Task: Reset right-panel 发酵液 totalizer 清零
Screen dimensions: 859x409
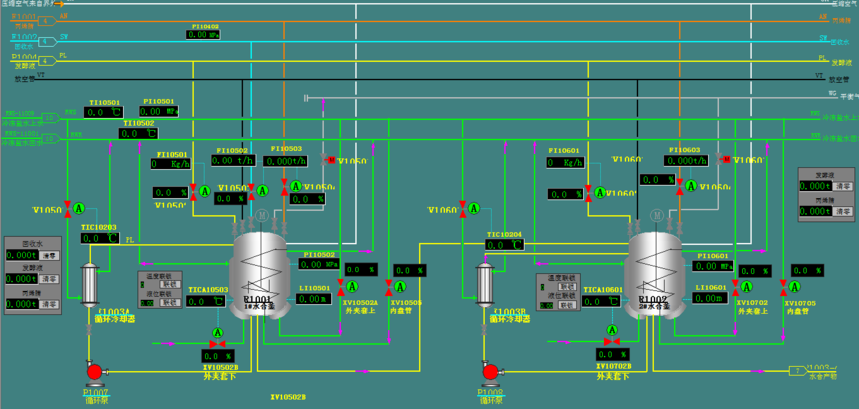Action: coord(842,186)
